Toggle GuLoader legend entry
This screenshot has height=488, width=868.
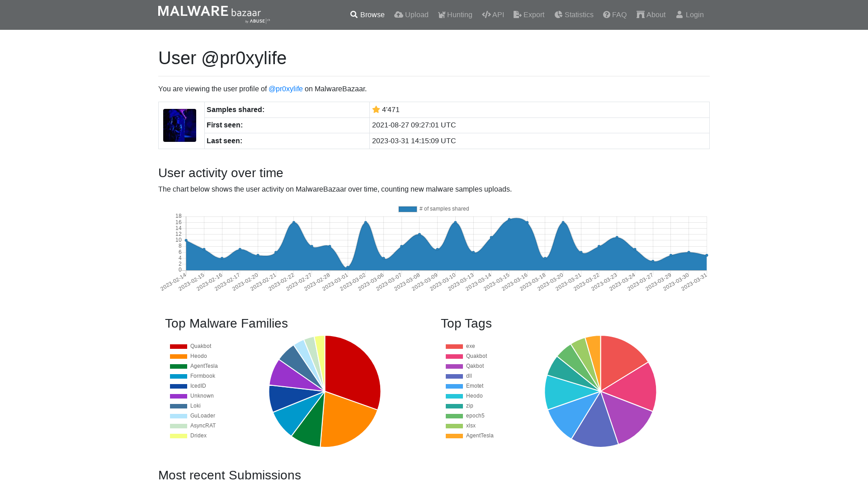pos(193,416)
